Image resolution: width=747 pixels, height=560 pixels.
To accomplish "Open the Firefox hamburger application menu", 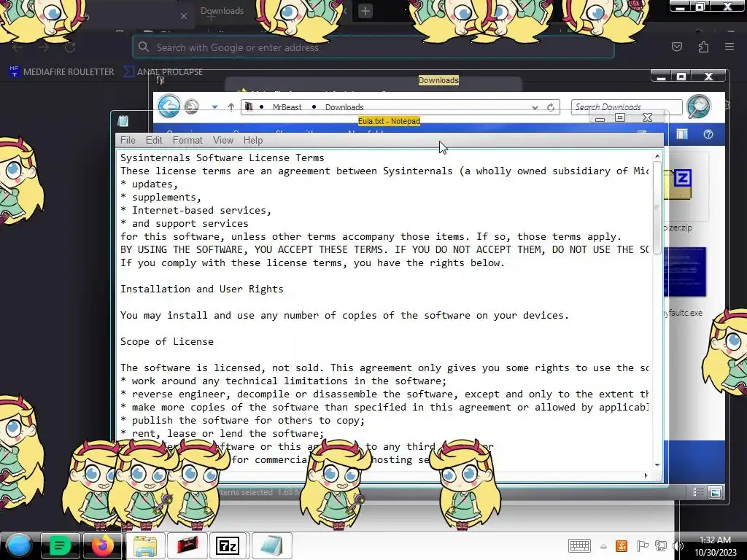I will (x=729, y=47).
